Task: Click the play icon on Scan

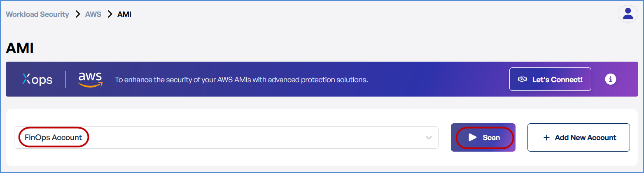Action: (473, 138)
